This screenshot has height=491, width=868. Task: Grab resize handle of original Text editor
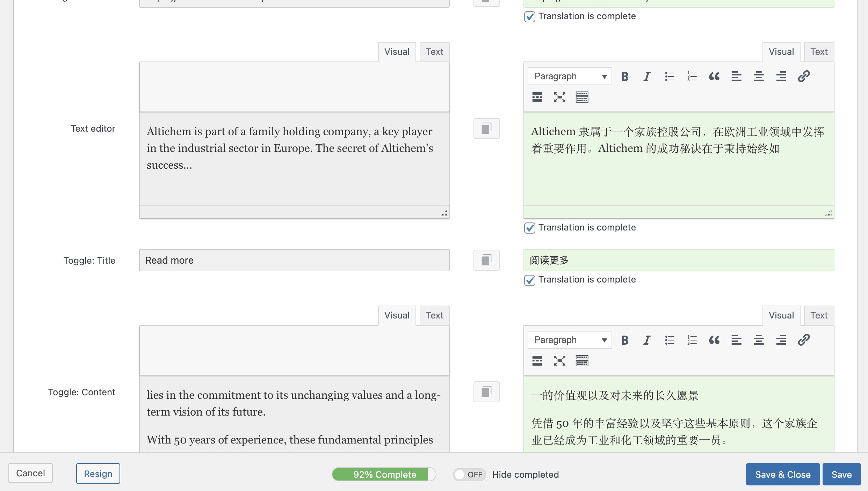(444, 213)
